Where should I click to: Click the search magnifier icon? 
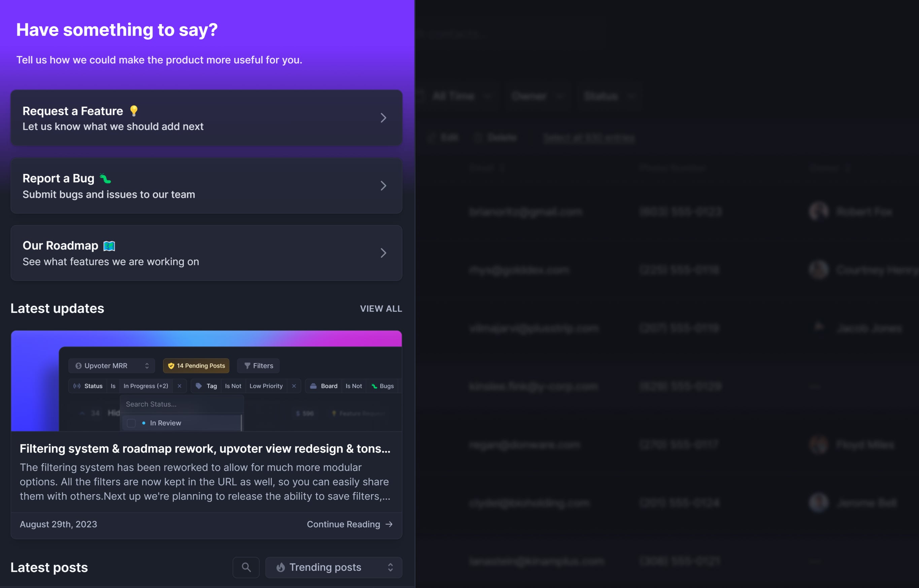point(246,567)
